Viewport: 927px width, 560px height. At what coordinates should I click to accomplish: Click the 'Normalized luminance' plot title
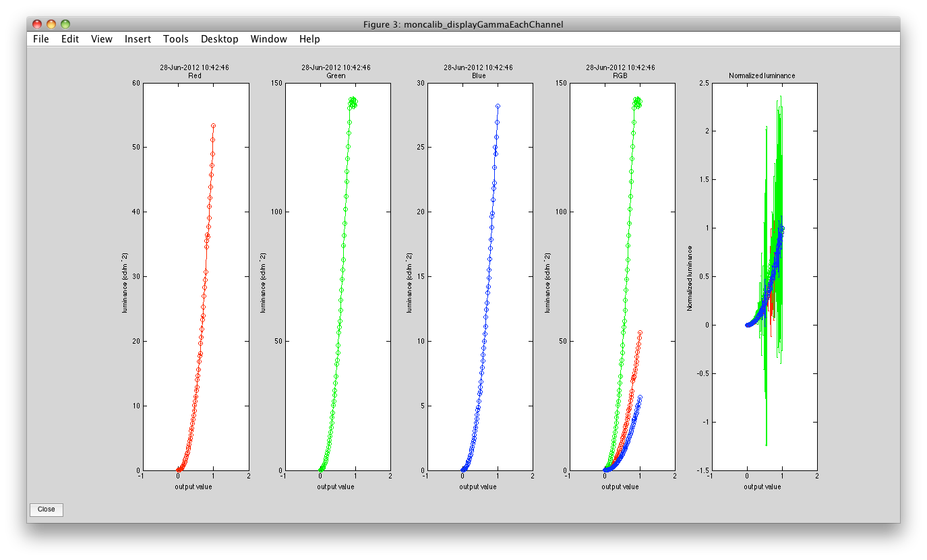[x=762, y=76]
